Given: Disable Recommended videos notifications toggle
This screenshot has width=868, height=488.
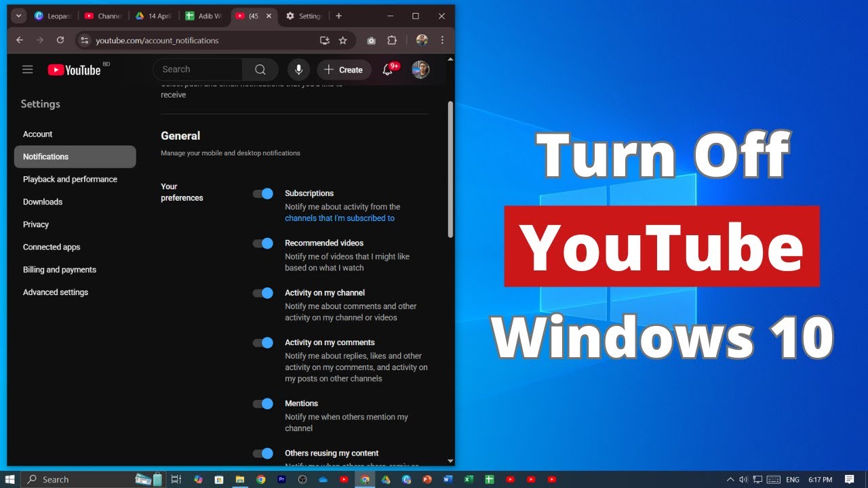Looking at the screenshot, I should tap(263, 243).
